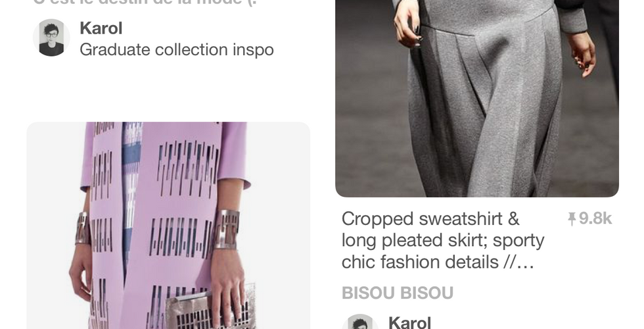
Task: Expand the truncated chic fashion details text
Action: coord(438,262)
